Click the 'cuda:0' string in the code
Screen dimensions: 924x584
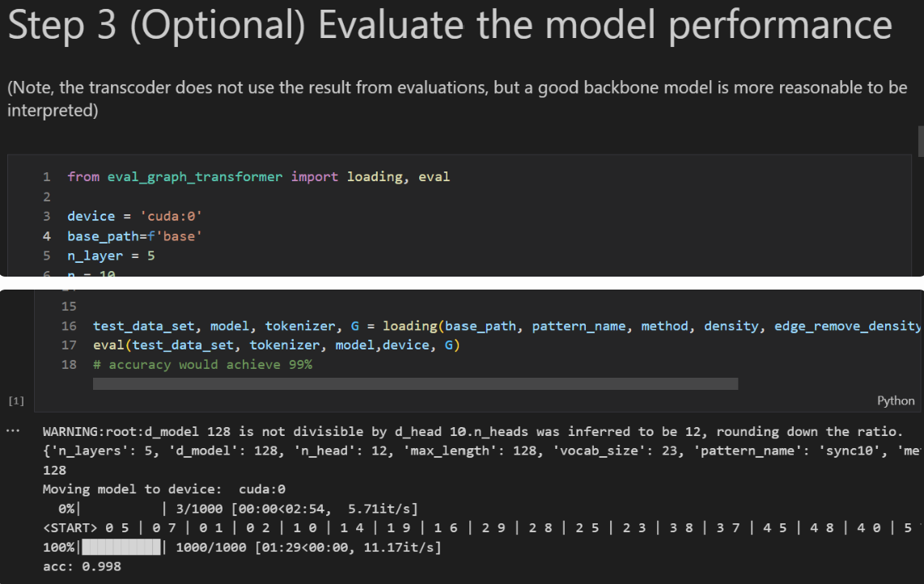(173, 216)
